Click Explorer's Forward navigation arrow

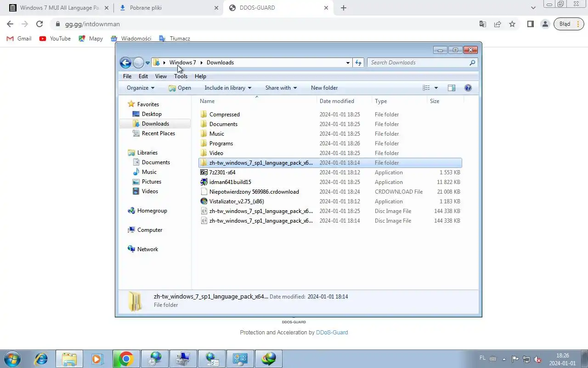138,63
